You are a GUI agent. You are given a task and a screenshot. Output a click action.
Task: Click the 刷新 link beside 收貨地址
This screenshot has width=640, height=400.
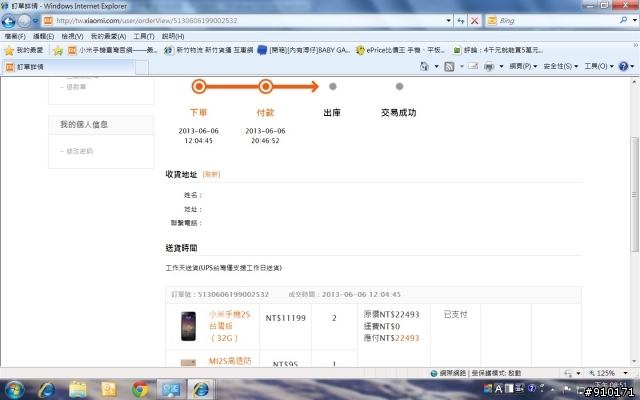point(211,175)
